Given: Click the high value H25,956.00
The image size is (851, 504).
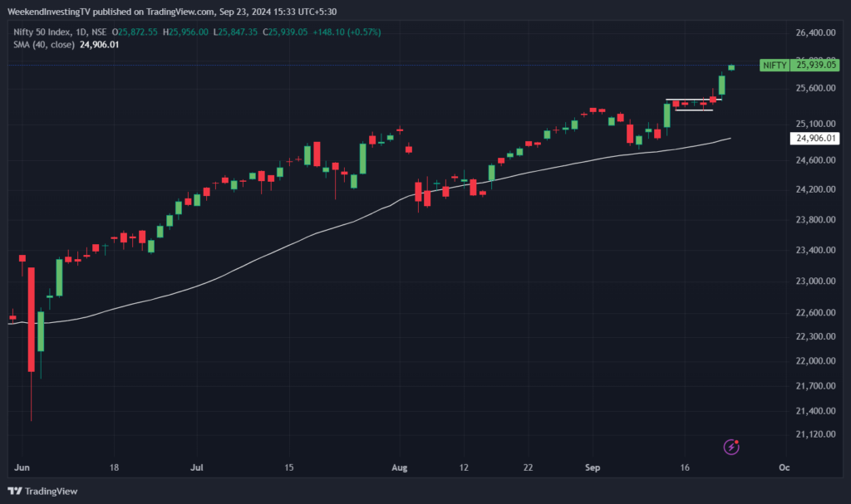Looking at the screenshot, I should (x=185, y=32).
